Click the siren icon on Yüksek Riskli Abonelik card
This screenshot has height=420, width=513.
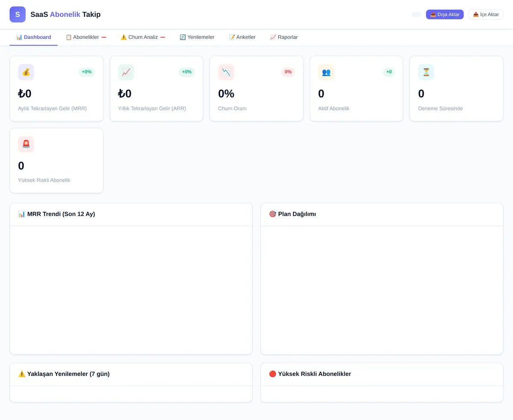[26, 144]
